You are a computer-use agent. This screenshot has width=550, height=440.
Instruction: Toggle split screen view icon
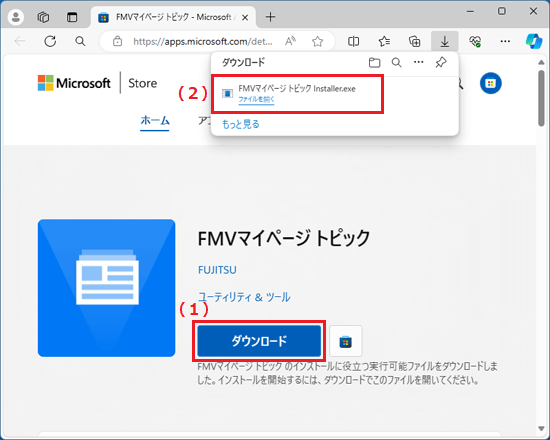pos(353,41)
